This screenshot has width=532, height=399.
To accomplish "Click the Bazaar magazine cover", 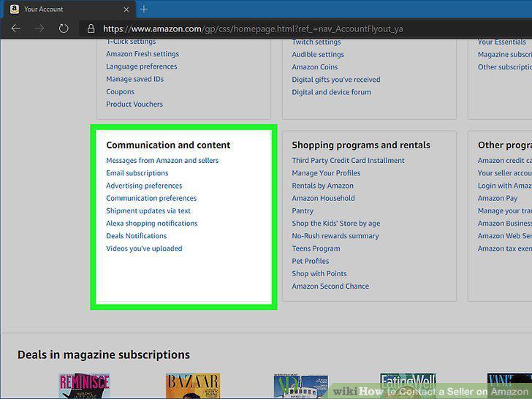I will click(193, 386).
